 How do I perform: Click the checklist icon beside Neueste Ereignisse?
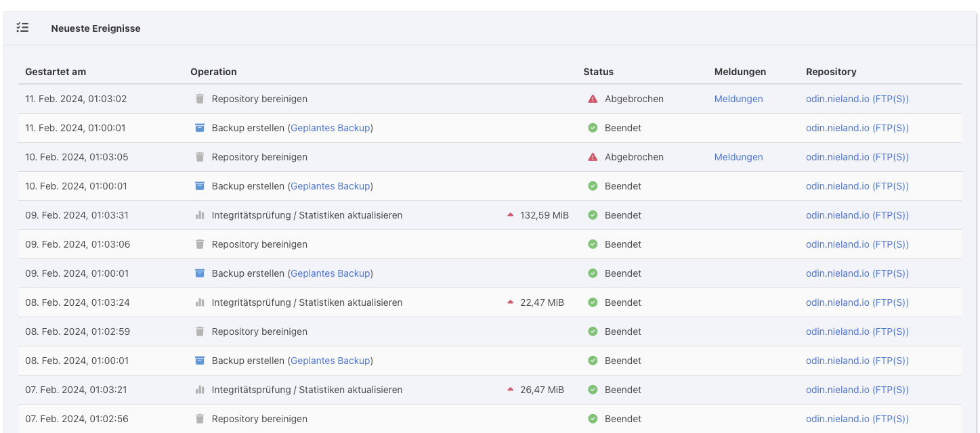(22, 28)
